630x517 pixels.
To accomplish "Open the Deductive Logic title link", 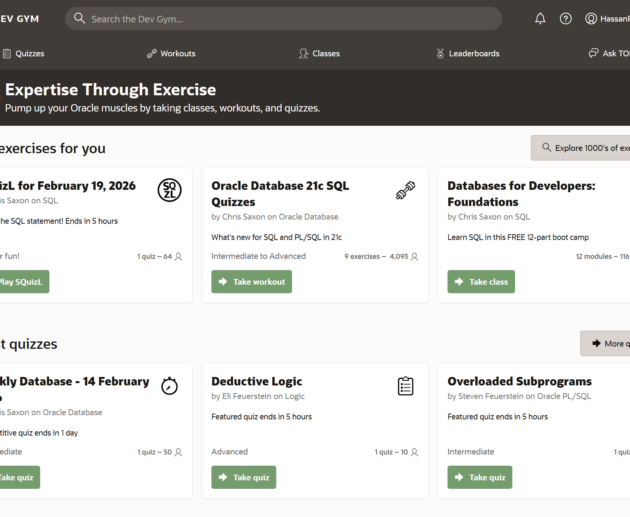I will (257, 381).
